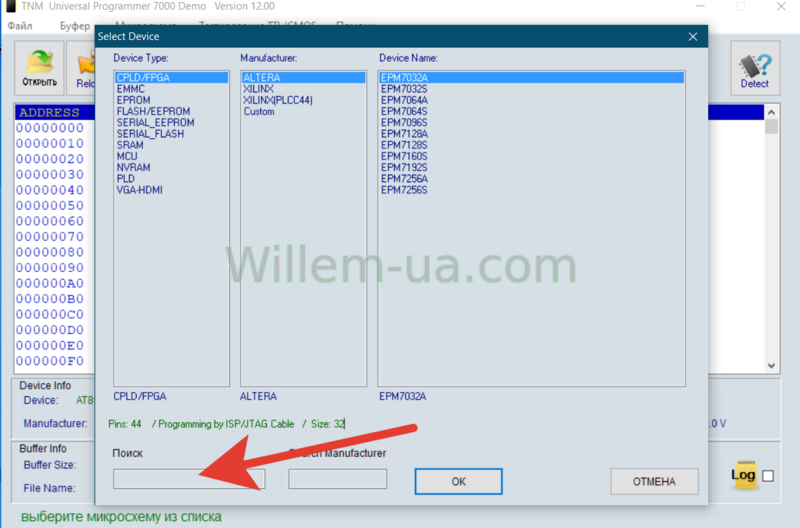The image size is (800, 528).
Task: Toggle the Log checkbox
Action: point(768,476)
